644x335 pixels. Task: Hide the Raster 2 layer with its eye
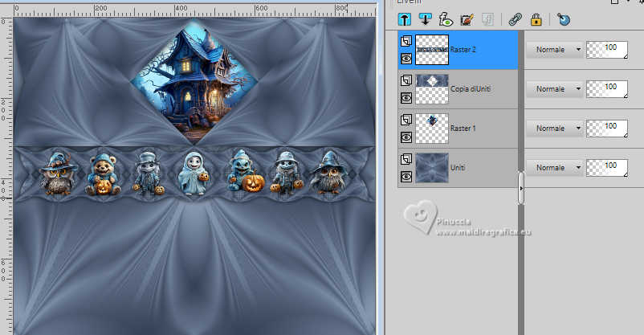pos(406,59)
